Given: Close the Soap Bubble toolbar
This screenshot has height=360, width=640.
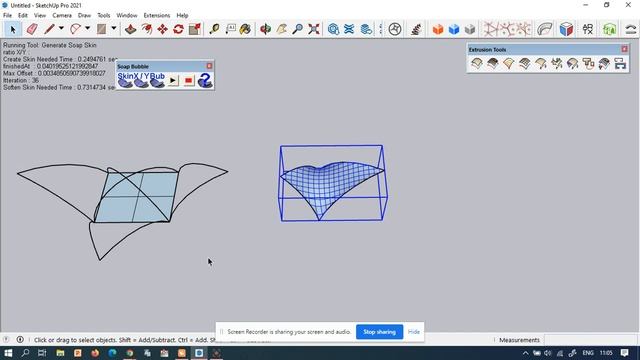Looking at the screenshot, I should (x=209, y=66).
